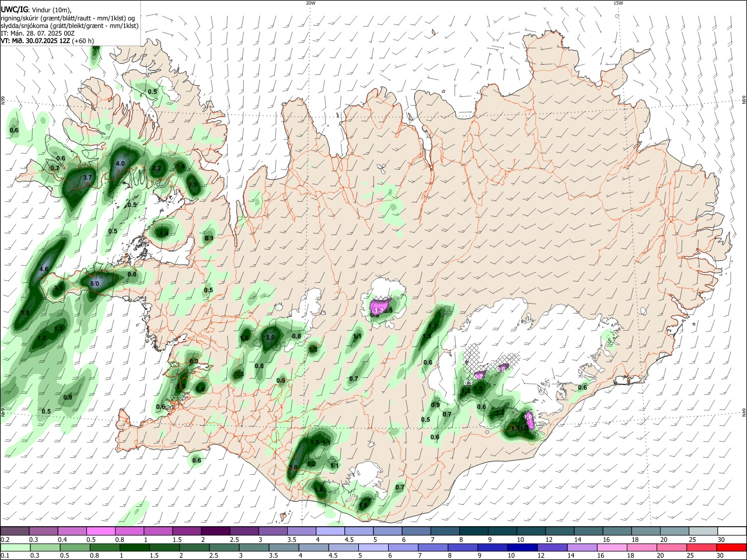This screenshot has height=560, width=747.
Task: Click the UWC/IG title text
Action: tap(14, 10)
